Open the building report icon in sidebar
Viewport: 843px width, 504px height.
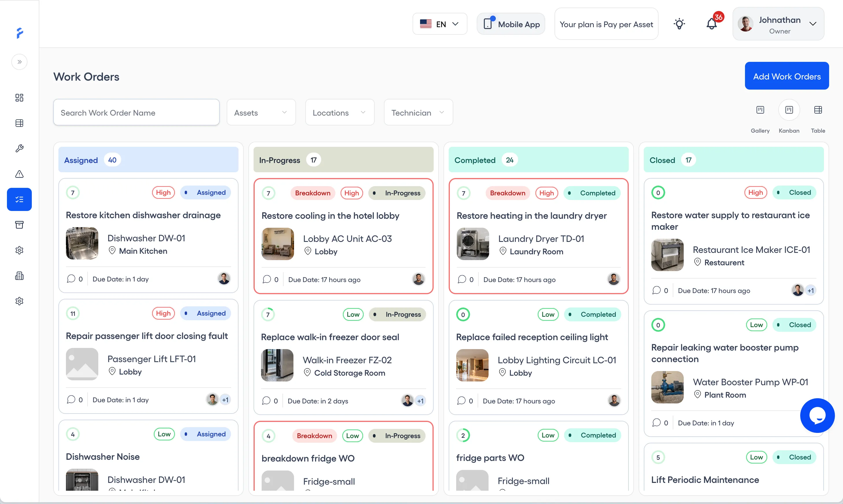tap(19, 275)
